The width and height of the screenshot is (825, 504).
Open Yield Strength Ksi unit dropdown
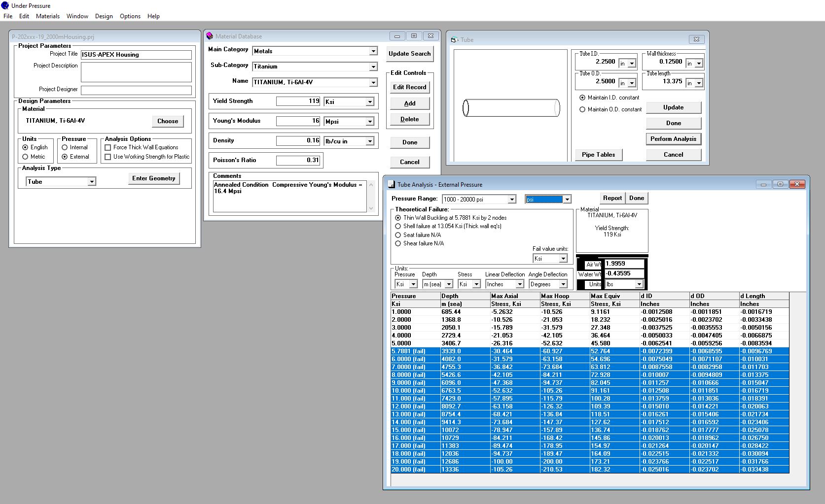click(x=370, y=101)
